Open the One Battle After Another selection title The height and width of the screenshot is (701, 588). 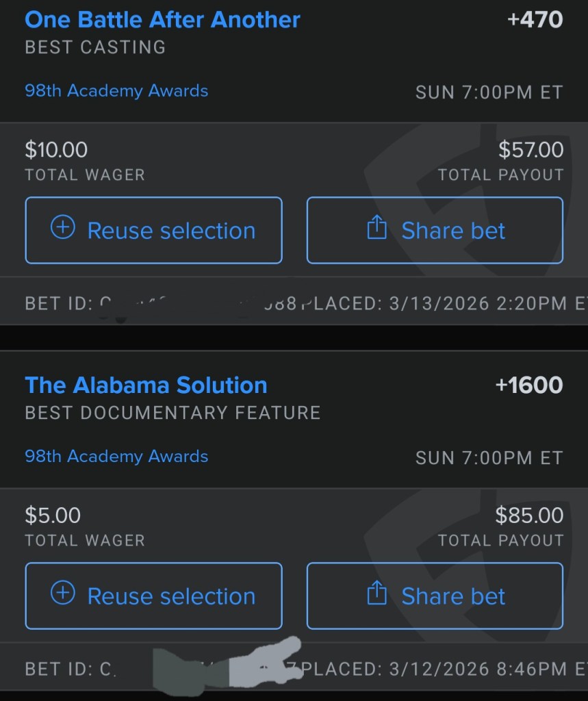[162, 19]
